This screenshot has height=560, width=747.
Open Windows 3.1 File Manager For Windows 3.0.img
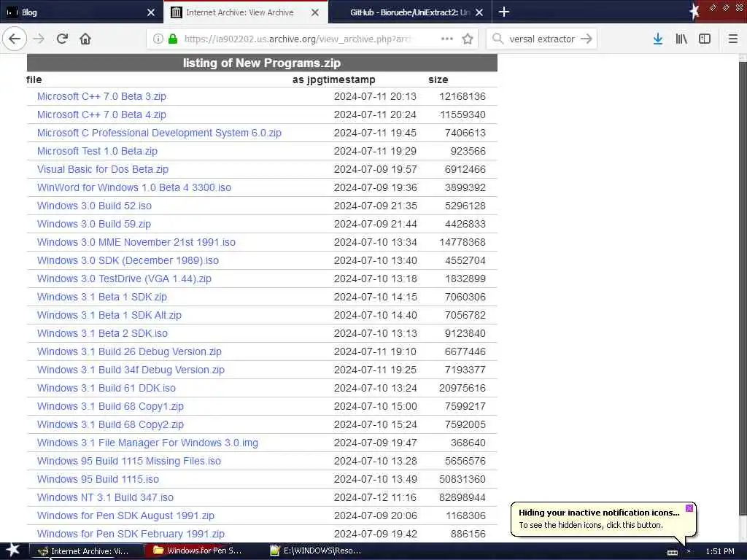pos(147,443)
